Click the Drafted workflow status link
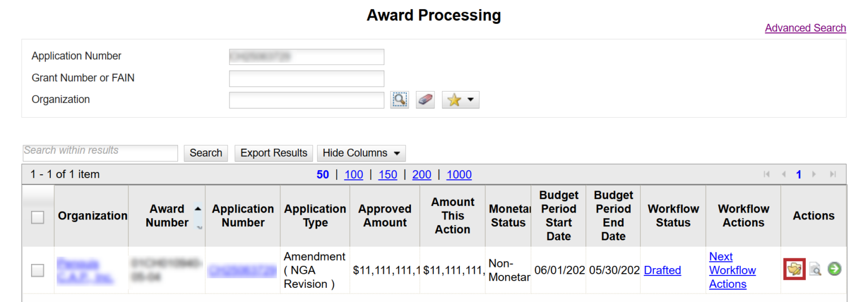Image resolution: width=868 pixels, height=302 pixels. (x=662, y=270)
